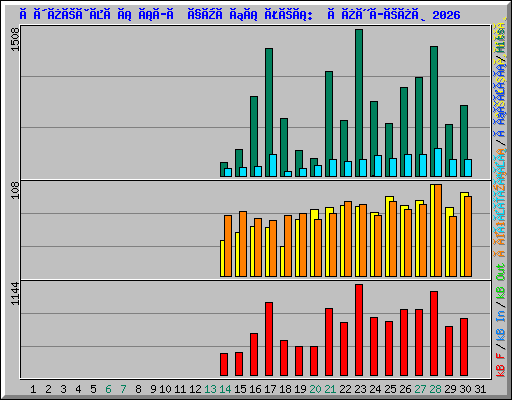The width and height of the screenshot is (512, 400).
Task: Click the short yellow bar for day 18
Action: tap(282, 261)
